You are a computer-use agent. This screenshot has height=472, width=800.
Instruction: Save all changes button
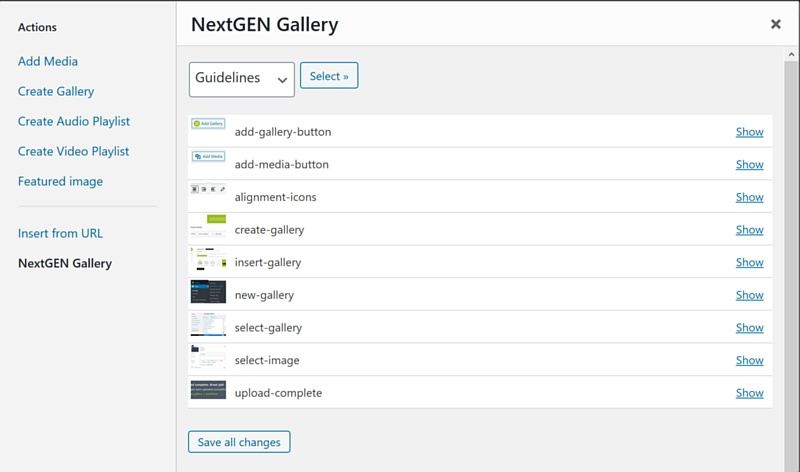239,442
